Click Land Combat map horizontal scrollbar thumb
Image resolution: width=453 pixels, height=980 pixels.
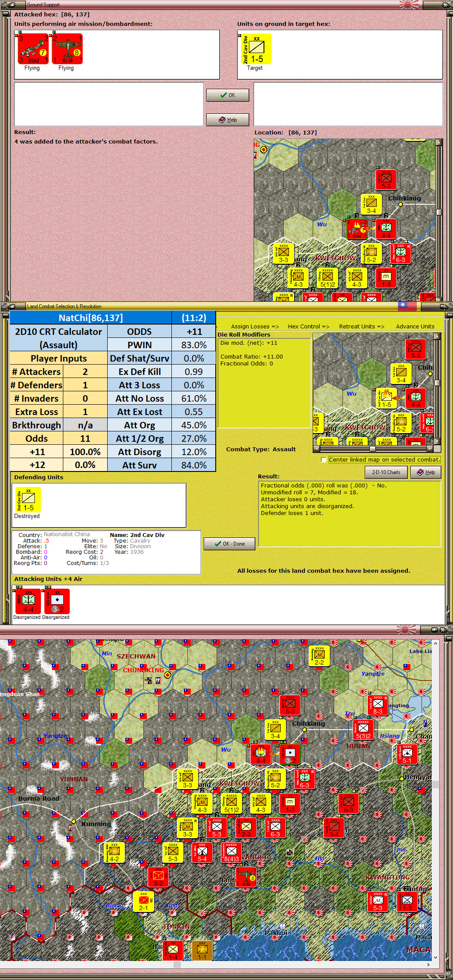(372, 449)
